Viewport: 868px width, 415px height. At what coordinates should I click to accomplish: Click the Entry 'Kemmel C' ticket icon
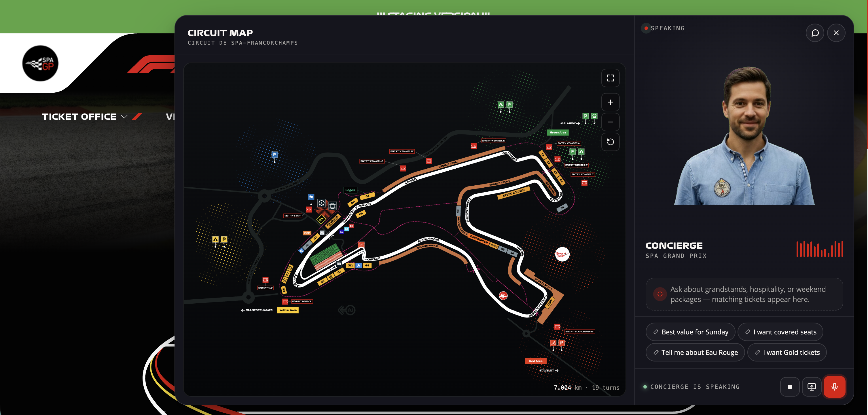click(x=403, y=168)
